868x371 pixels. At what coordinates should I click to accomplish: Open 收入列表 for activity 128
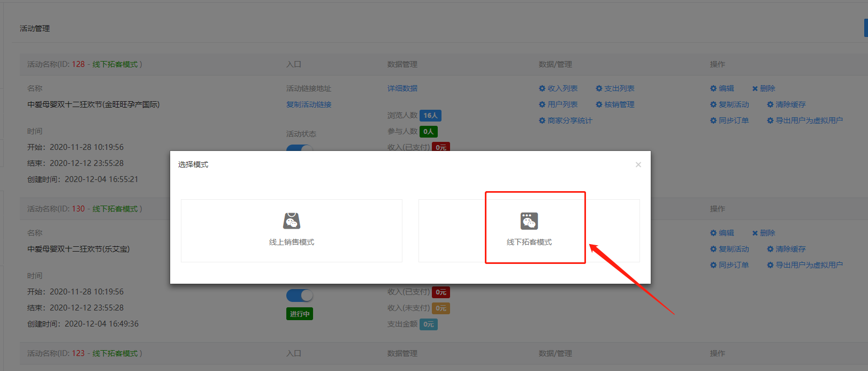click(558, 88)
